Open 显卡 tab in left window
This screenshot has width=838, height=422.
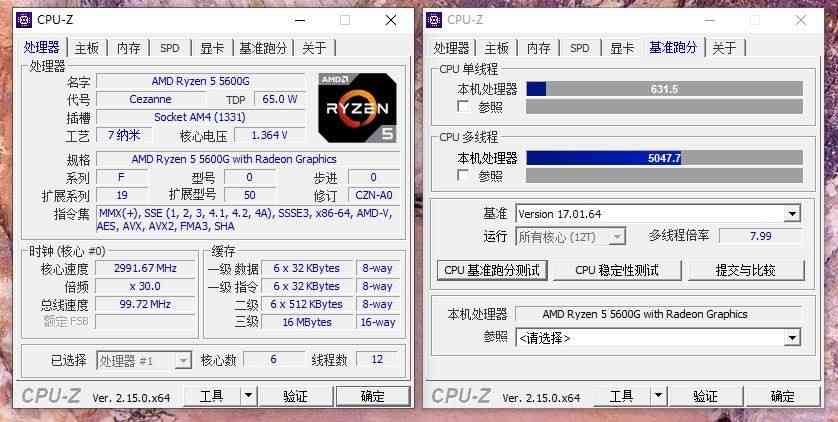click(x=212, y=48)
